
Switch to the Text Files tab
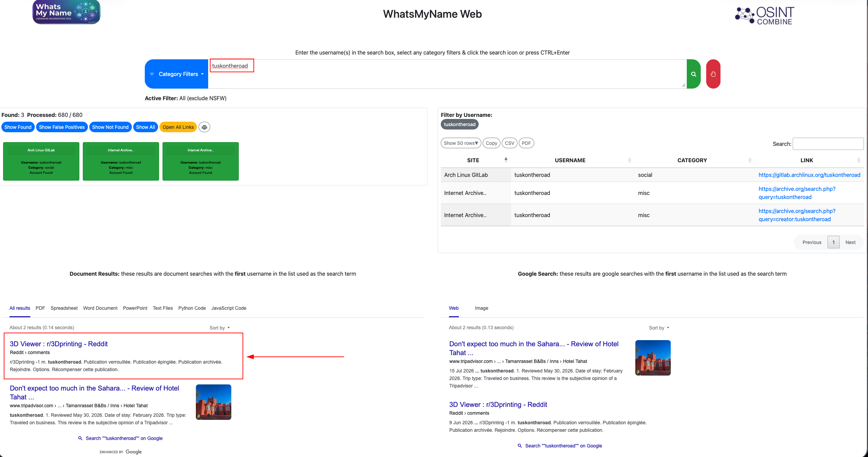[x=163, y=308]
